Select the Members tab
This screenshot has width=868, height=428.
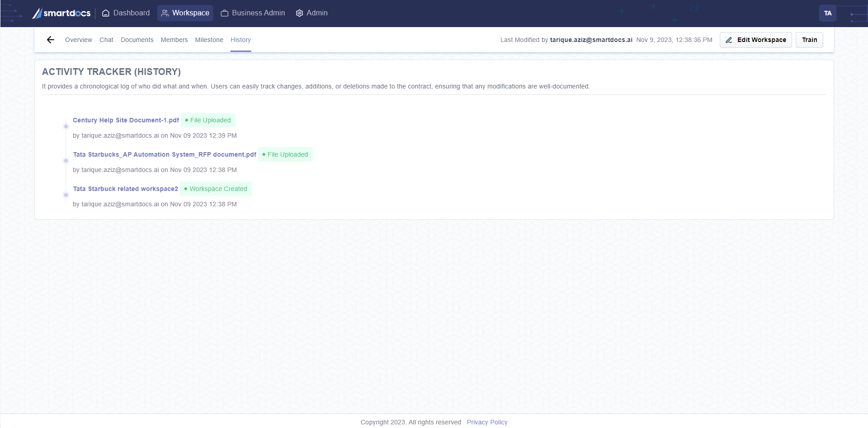click(x=174, y=40)
